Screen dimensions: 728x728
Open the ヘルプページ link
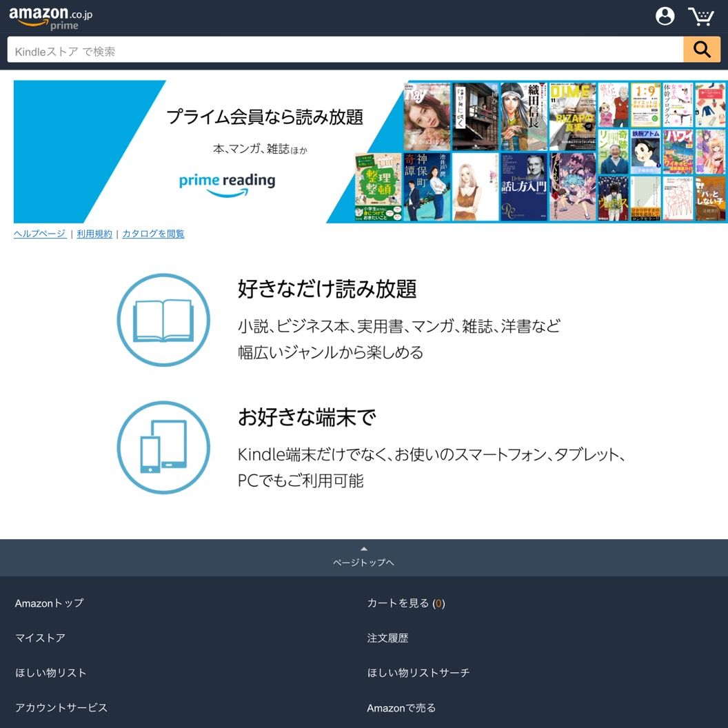(40, 234)
